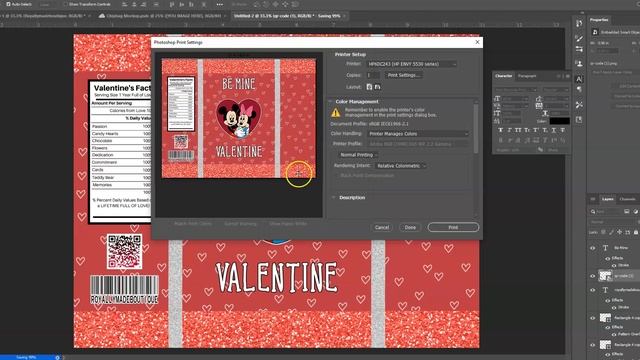
Task: Click Print in the Print Settings dialog
Action: point(453,227)
